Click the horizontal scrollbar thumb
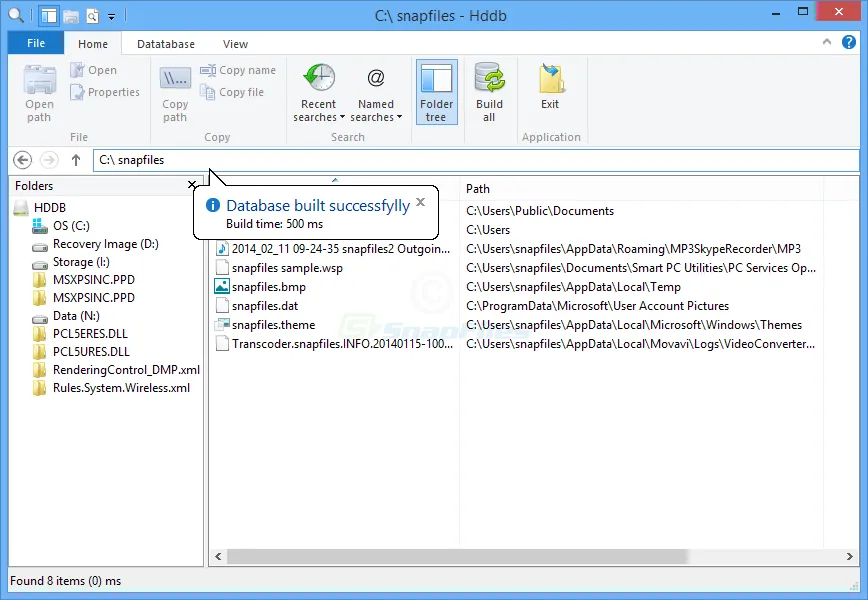The image size is (868, 600). pos(457,557)
